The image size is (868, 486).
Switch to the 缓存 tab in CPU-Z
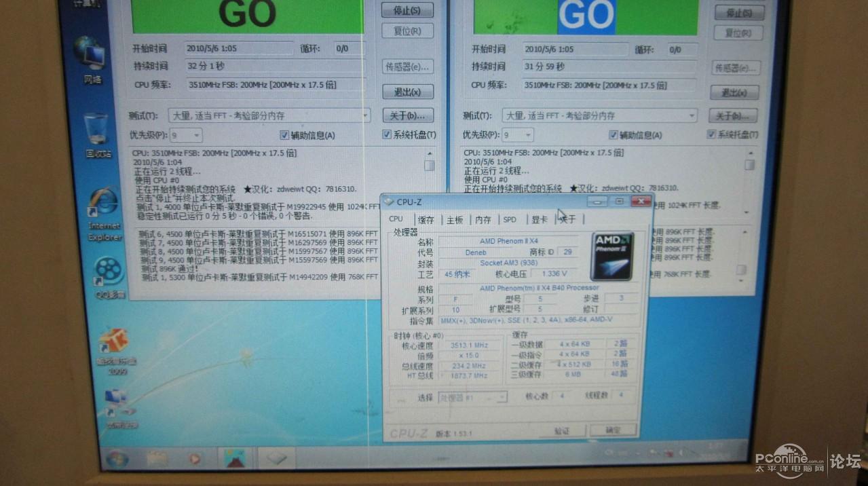tap(426, 219)
